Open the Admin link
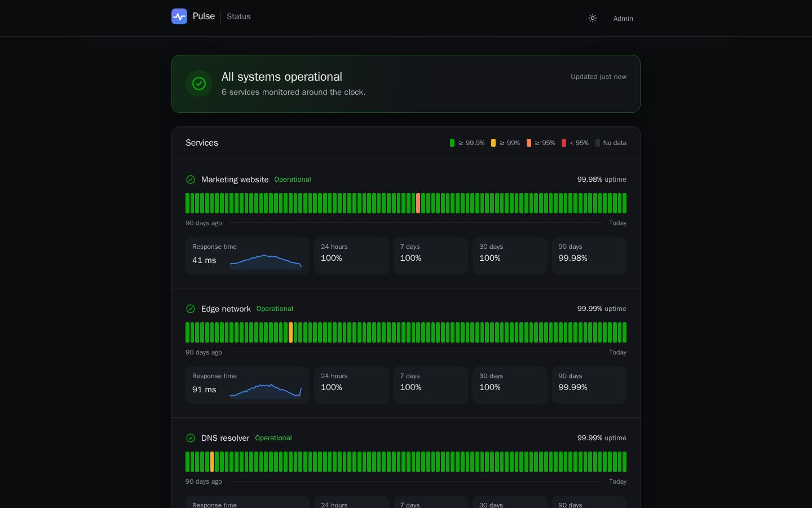 (x=623, y=19)
